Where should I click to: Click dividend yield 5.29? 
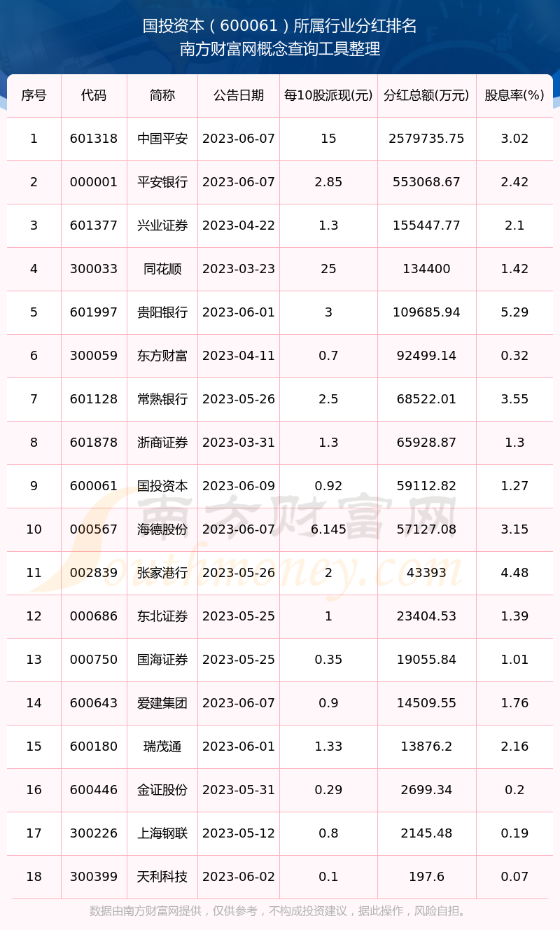(514, 312)
